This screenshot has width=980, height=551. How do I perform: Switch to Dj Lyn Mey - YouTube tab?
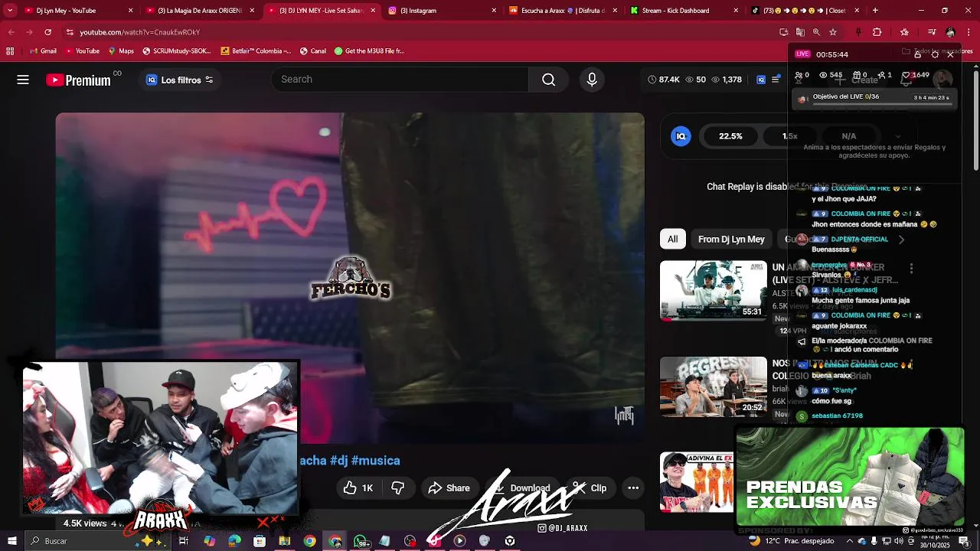[x=77, y=11]
